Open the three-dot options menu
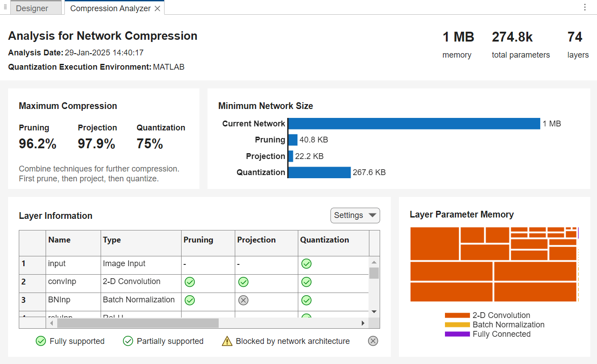This screenshot has width=597, height=364. (585, 7)
